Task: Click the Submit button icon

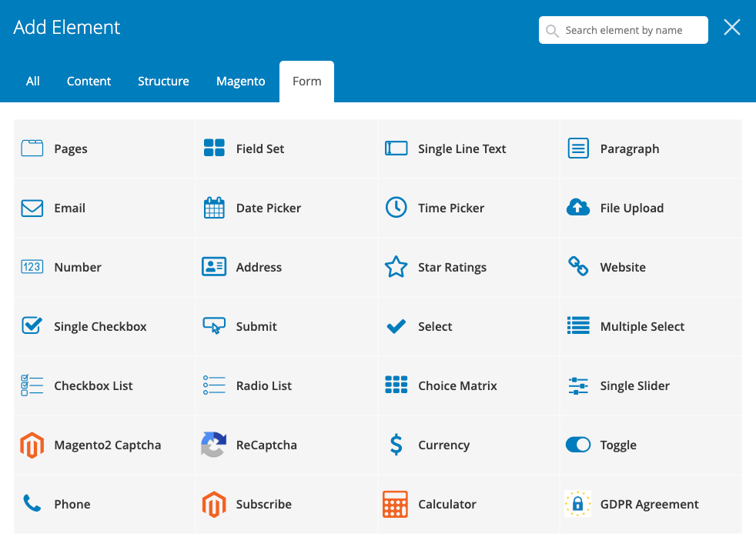Action: (x=214, y=325)
